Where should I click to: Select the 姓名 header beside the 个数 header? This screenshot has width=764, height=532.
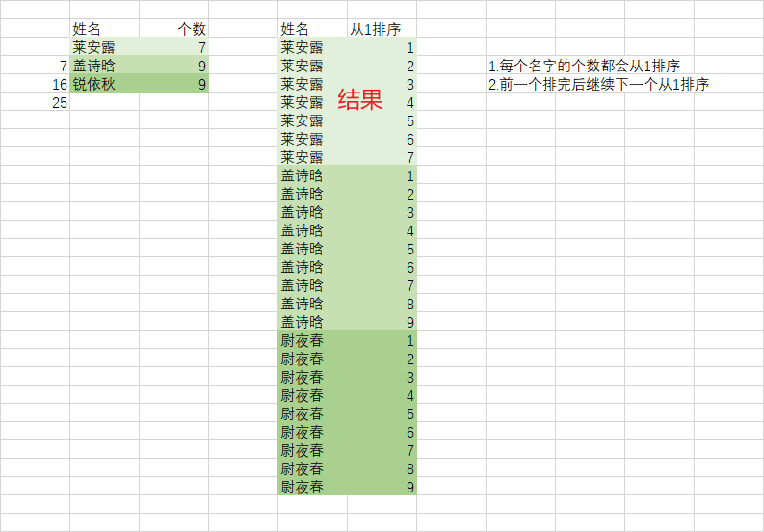pos(104,29)
